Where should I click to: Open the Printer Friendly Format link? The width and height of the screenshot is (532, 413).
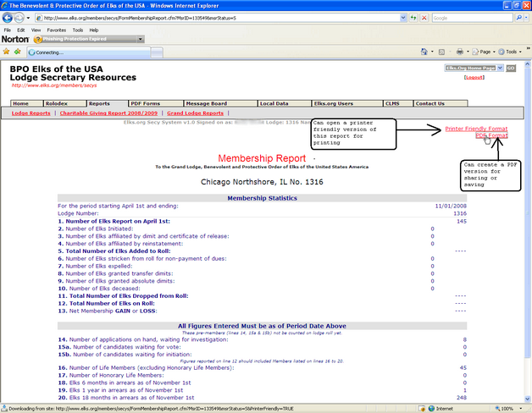(476, 128)
